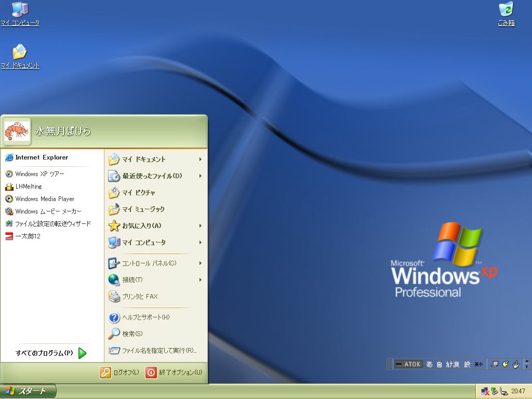532x399 pixels.
Task: Start Windows ムービー メーカー
Action: click(x=48, y=211)
